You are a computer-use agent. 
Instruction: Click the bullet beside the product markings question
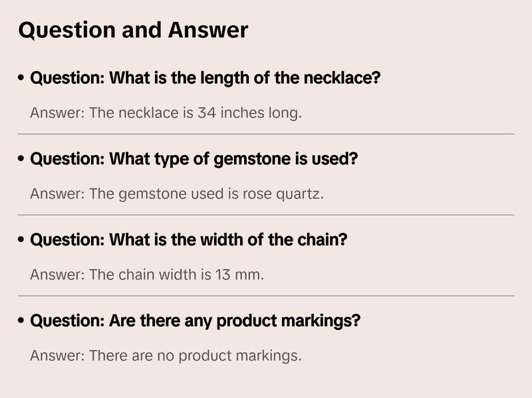[22, 321]
